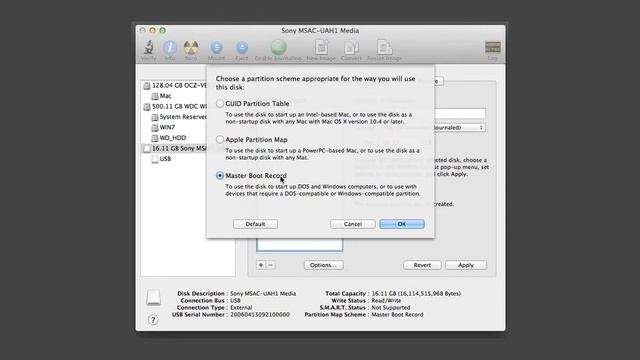
Task: Click the 'Master Boot Record' scheme value
Action: [397, 315]
